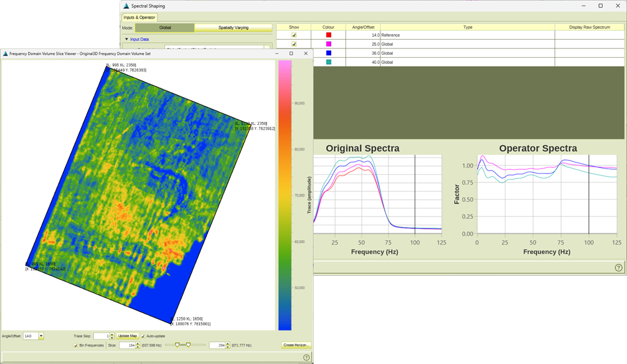Viewport: 627px width, 364px height.
Task: Minimize the Spectral Shaping window
Action: [x=584, y=6]
